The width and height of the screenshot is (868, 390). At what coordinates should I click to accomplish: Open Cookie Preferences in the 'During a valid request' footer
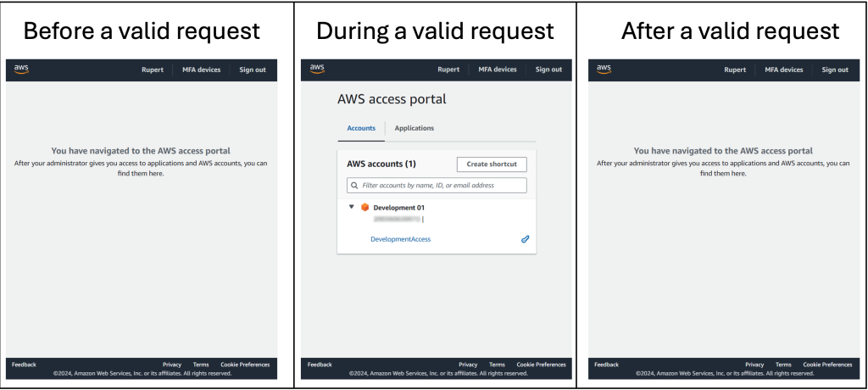click(542, 365)
